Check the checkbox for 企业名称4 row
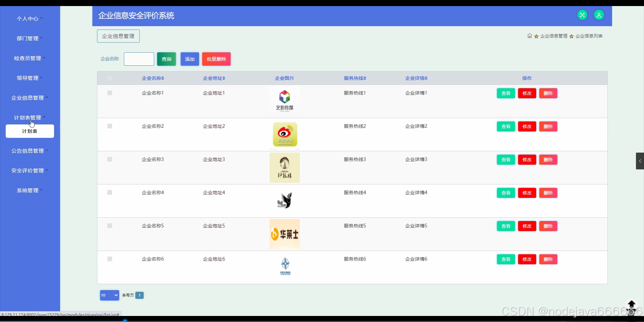The image size is (644, 322). (110, 193)
